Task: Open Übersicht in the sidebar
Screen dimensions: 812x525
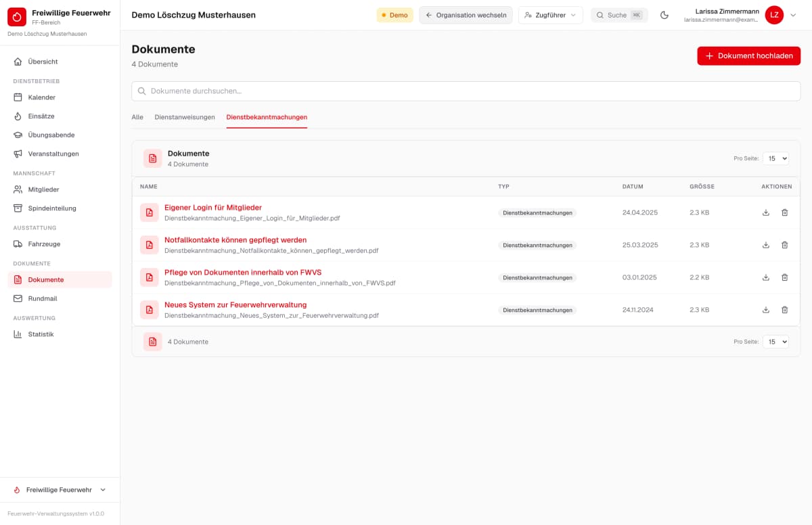Action: [60, 62]
